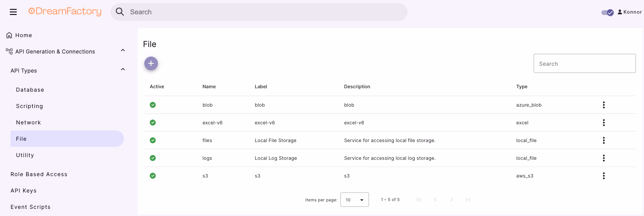This screenshot has width=644, height=216.
Task: Toggle the theme switch near Konnor
Action: click(x=608, y=12)
